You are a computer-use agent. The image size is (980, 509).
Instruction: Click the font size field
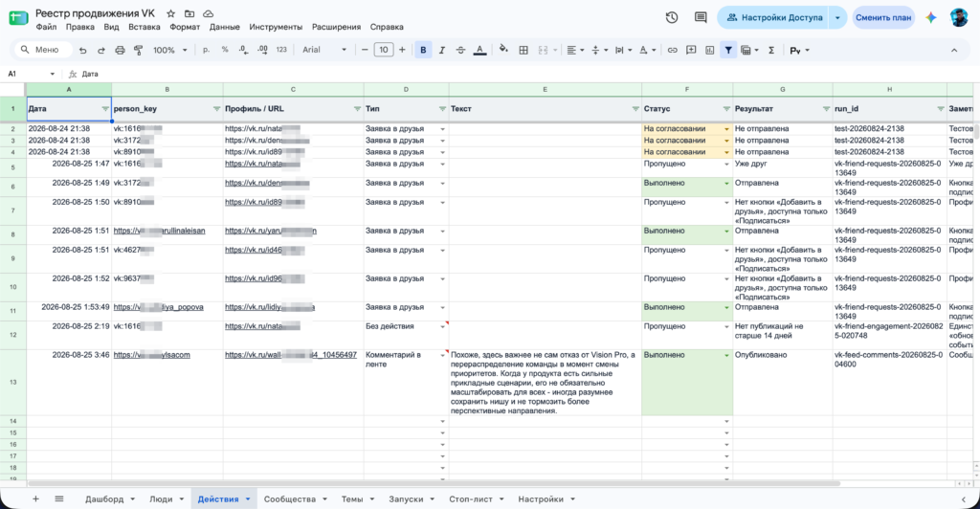383,50
